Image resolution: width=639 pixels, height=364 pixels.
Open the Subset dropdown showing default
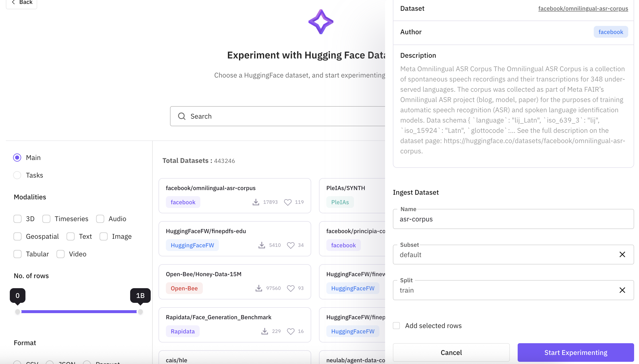(505, 254)
